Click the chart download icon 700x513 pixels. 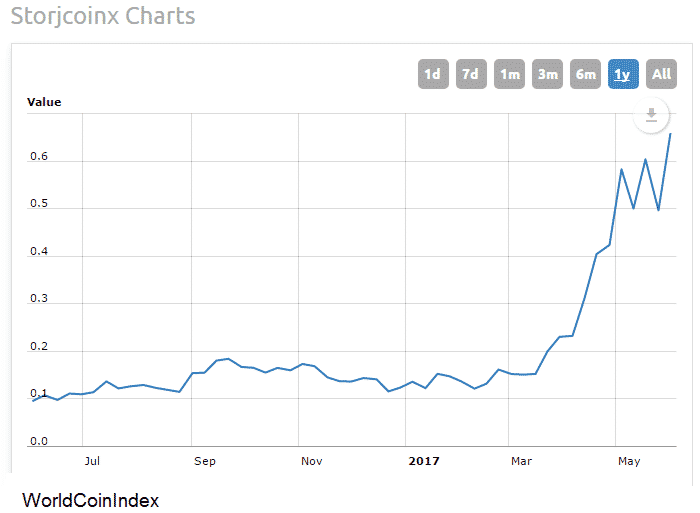pyautogui.click(x=651, y=115)
